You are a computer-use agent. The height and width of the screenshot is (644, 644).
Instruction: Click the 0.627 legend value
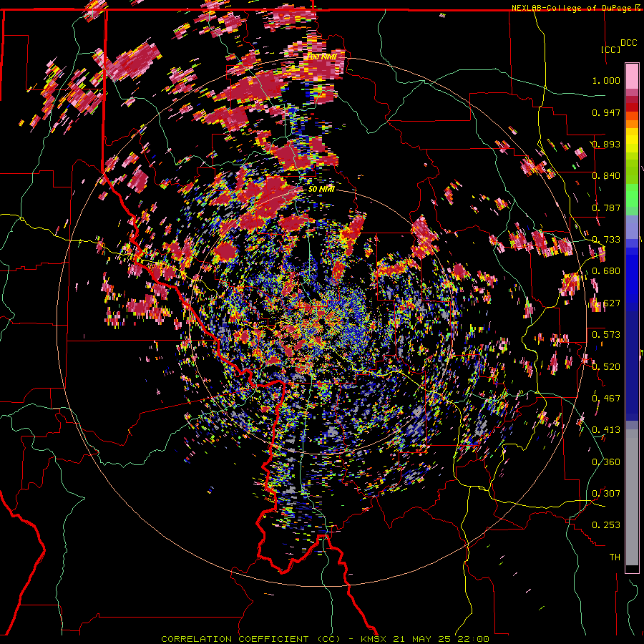(606, 303)
